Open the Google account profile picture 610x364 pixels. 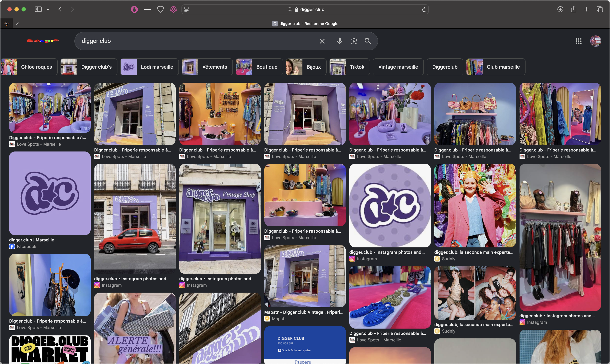point(596,41)
